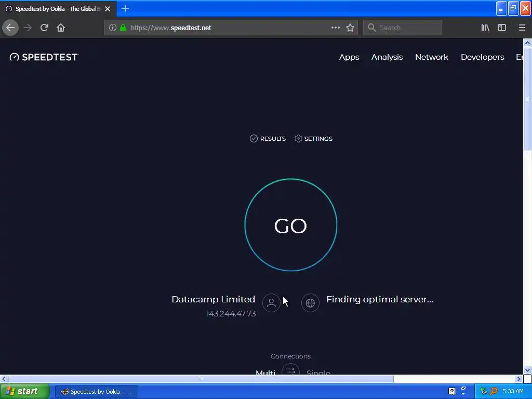
Task: Open the Developers navigation menu
Action: coord(483,57)
